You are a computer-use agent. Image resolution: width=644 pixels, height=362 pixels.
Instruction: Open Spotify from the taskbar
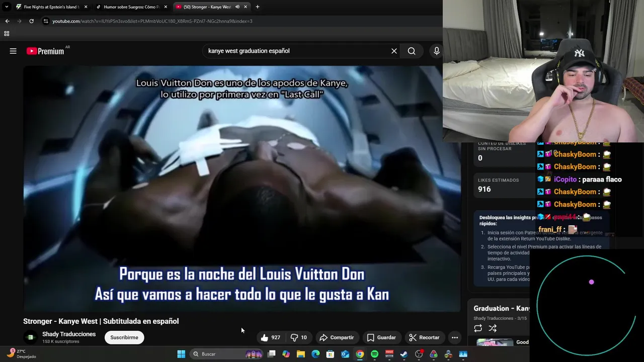click(x=374, y=354)
